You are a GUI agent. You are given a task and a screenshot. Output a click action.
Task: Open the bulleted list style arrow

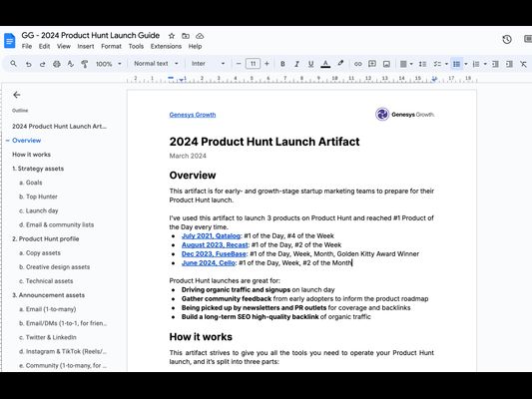(x=466, y=64)
